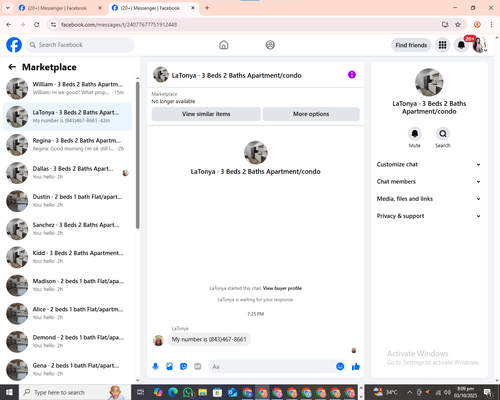Open Gena's conversation
500x400 pixels.
(68, 370)
